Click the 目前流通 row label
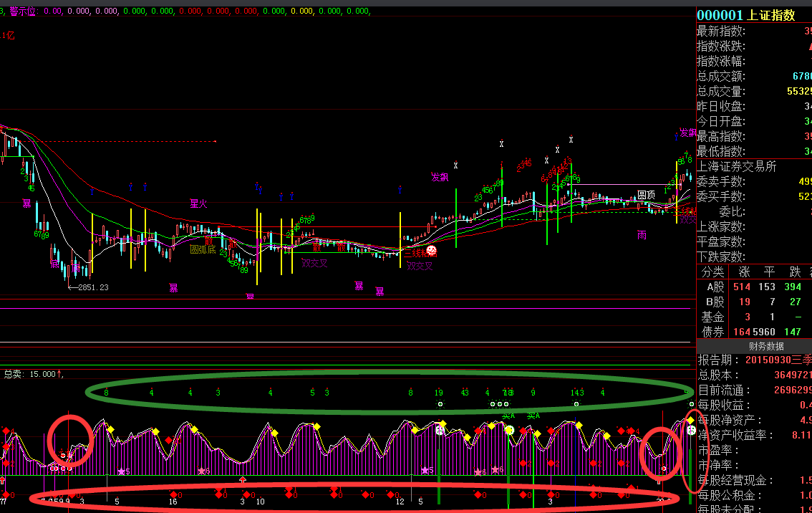Image resolution: width=812 pixels, height=513 pixels. (x=725, y=390)
